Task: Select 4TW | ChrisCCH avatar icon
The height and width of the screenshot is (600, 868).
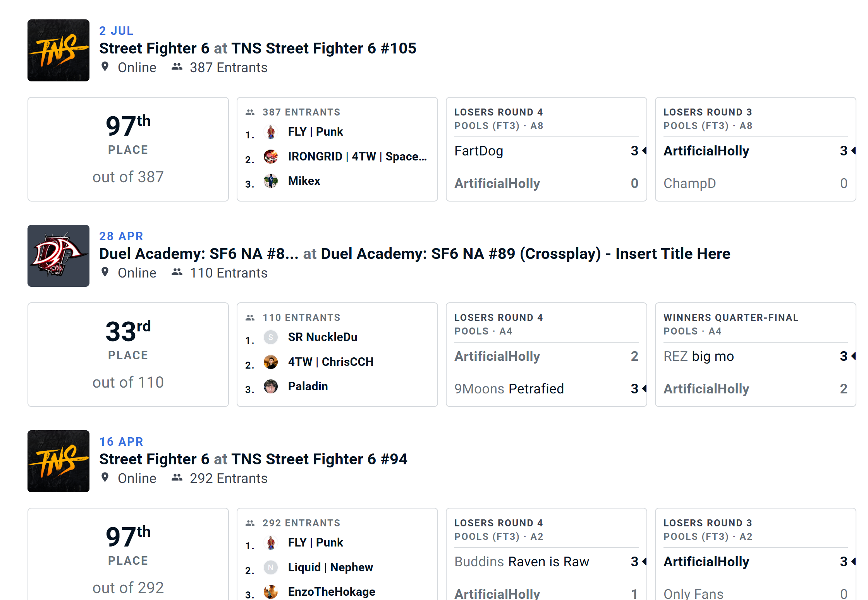Action: [271, 362]
